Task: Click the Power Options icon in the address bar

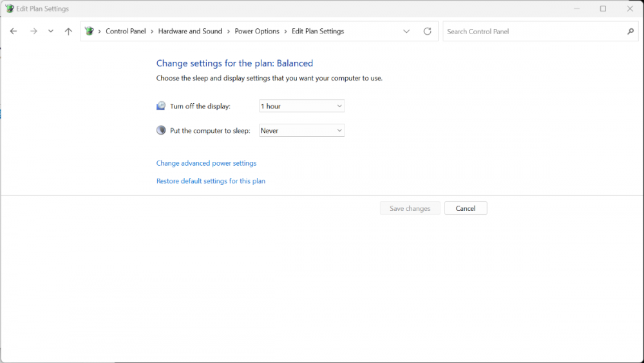Action: coord(90,31)
